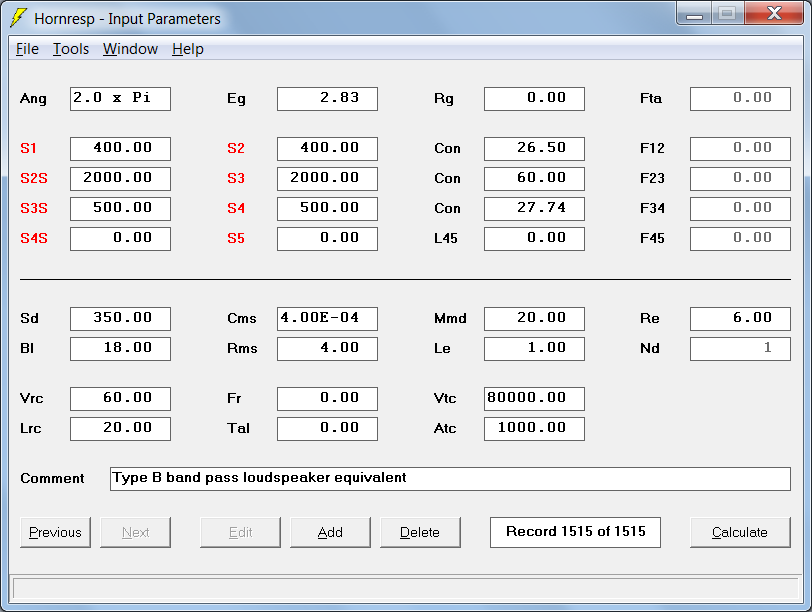Select the Con field showing 27.74
Image resolution: width=812 pixels, height=612 pixels.
pos(534,209)
